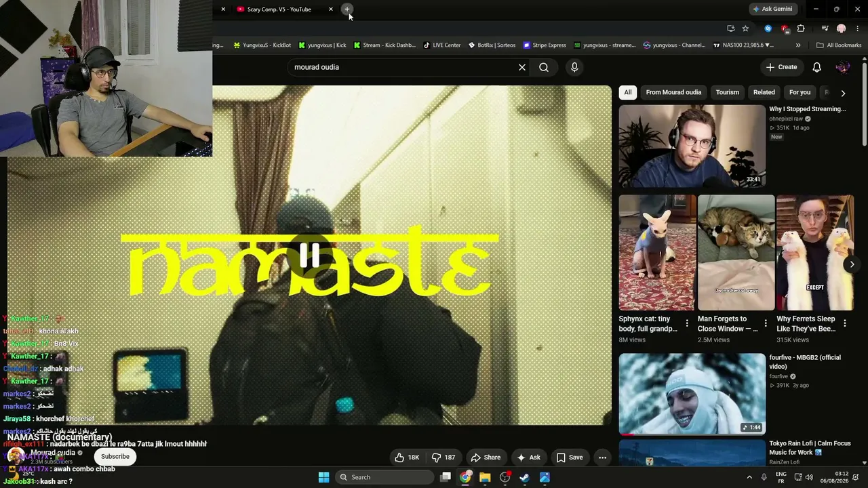Open the yungvixus | Kick bookmark
The image size is (868, 488).
coord(322,45)
